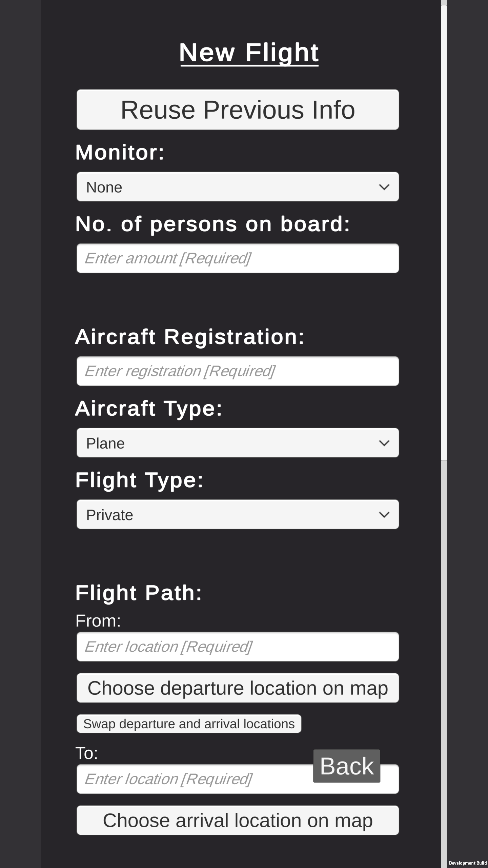Click the Development Build watermark label
488x868 pixels.
click(x=467, y=863)
